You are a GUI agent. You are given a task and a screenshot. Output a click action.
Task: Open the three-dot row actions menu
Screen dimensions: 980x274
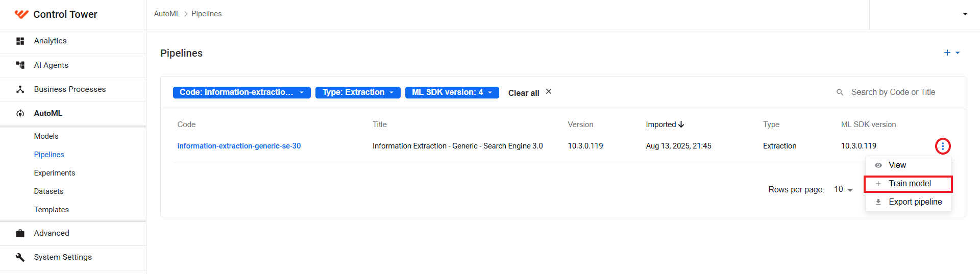[943, 146]
